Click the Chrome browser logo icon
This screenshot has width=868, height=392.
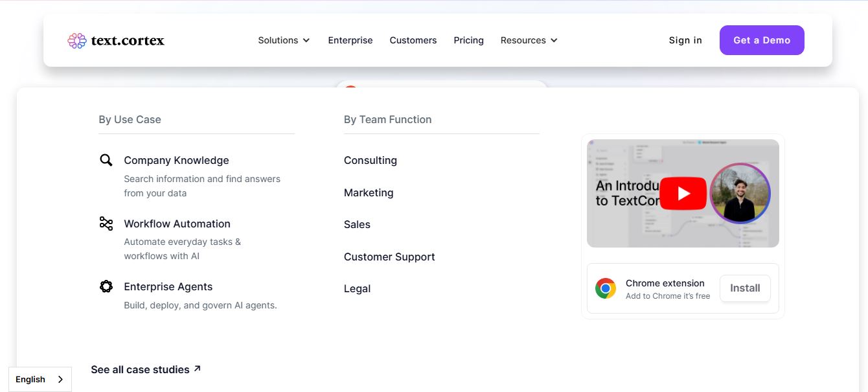pos(606,288)
